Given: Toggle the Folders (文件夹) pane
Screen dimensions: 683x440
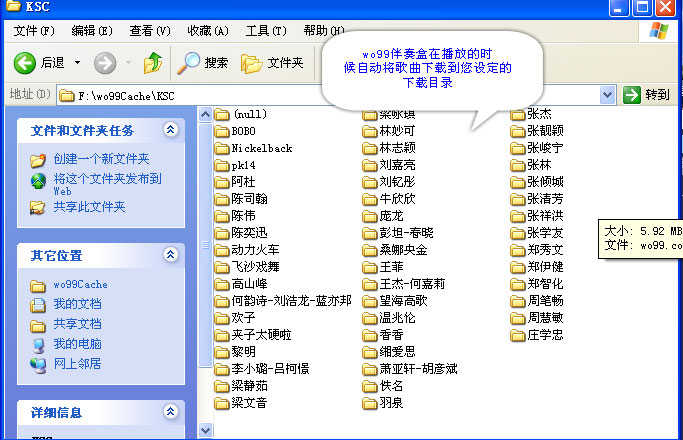Looking at the screenshot, I should pos(272,63).
